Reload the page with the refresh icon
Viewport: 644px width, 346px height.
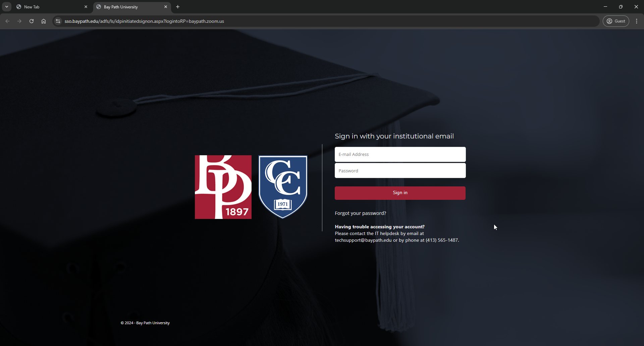[32, 21]
